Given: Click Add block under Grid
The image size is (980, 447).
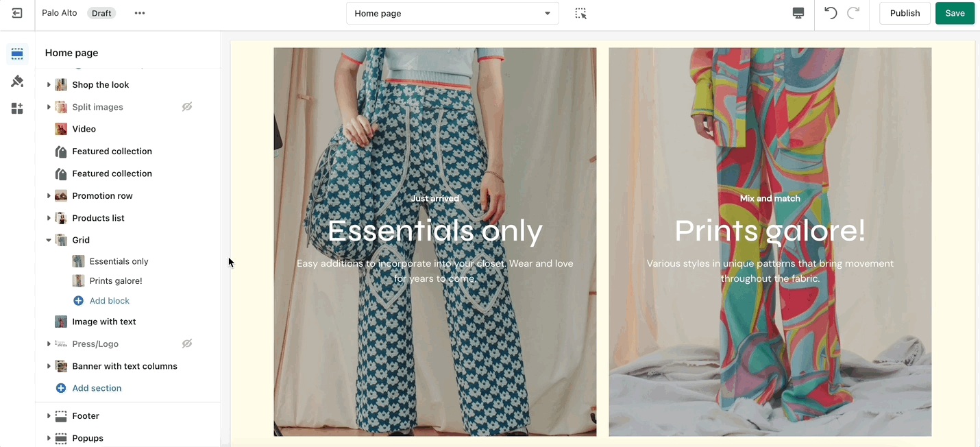Looking at the screenshot, I should 109,300.
